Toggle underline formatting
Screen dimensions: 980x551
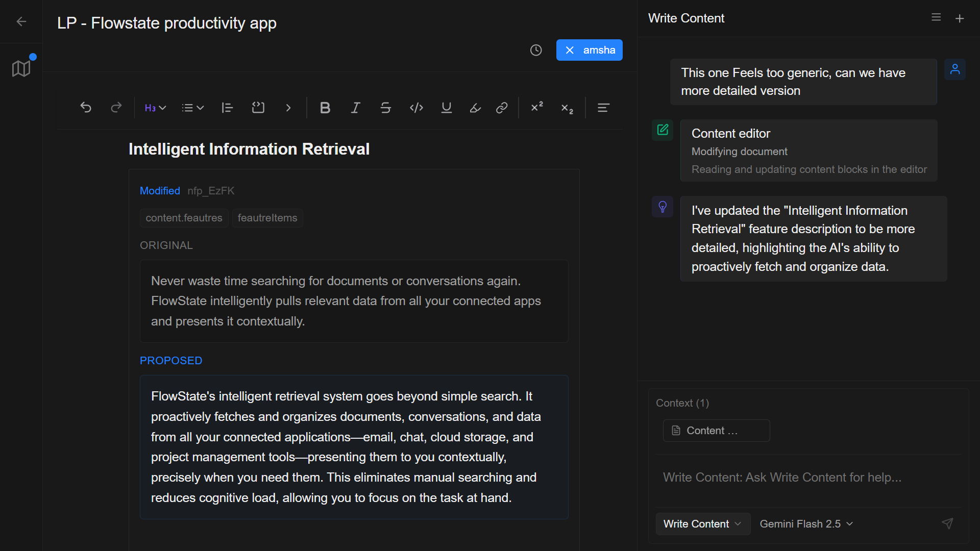coord(447,108)
